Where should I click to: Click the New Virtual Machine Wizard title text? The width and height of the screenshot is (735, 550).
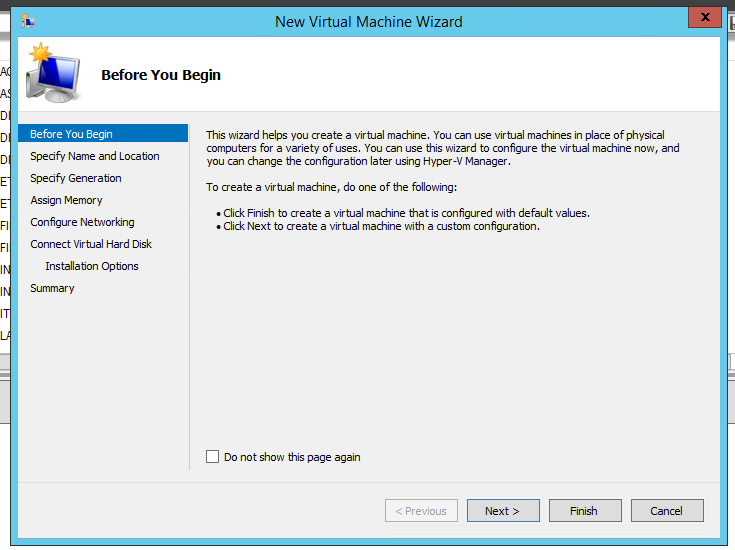(x=368, y=21)
